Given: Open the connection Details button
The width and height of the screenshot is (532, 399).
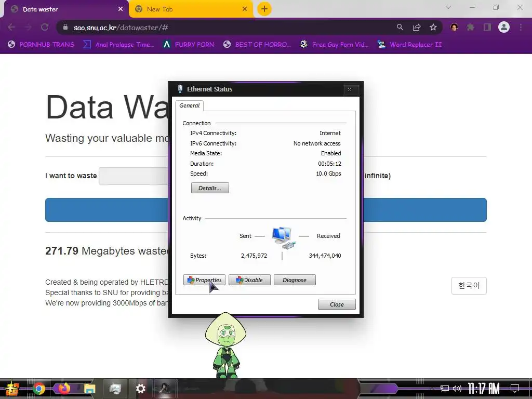Looking at the screenshot, I should [x=210, y=188].
